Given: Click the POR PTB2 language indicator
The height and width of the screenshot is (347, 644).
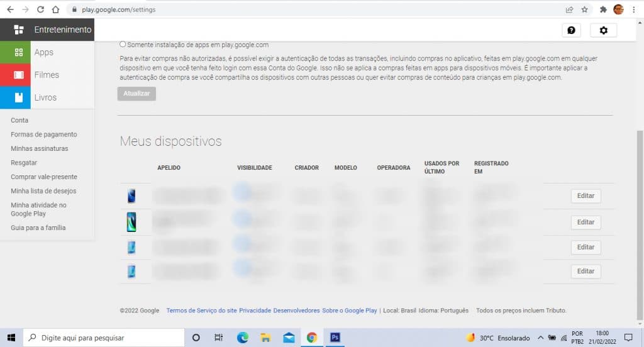Looking at the screenshot, I should pyautogui.click(x=577, y=338).
